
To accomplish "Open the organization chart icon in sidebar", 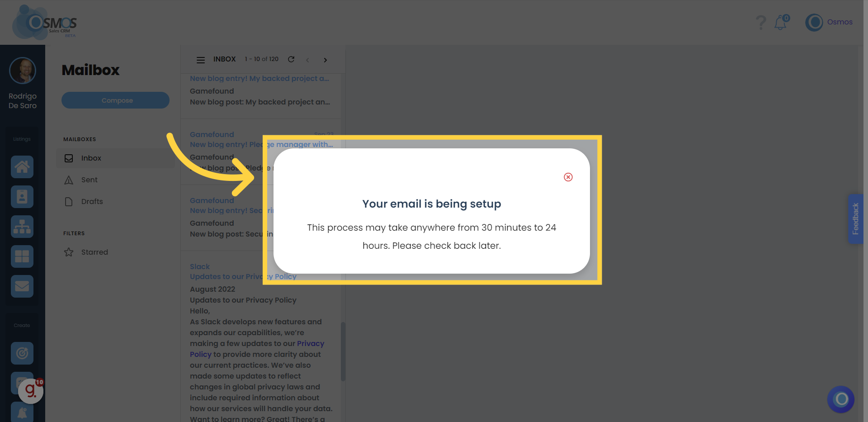I will pyautogui.click(x=22, y=227).
